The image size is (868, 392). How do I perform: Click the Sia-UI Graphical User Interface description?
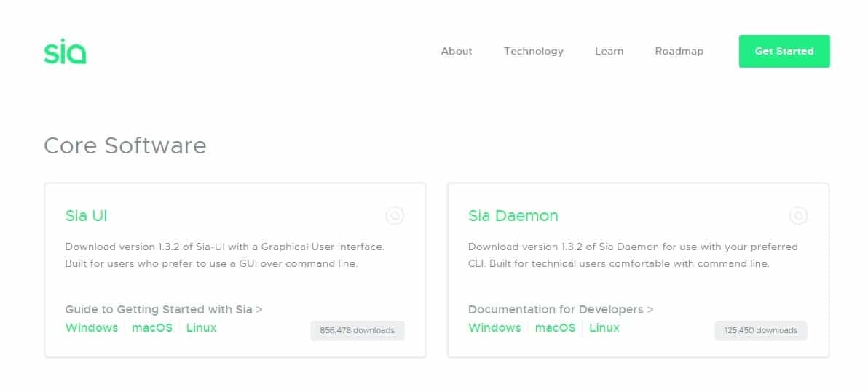point(225,255)
